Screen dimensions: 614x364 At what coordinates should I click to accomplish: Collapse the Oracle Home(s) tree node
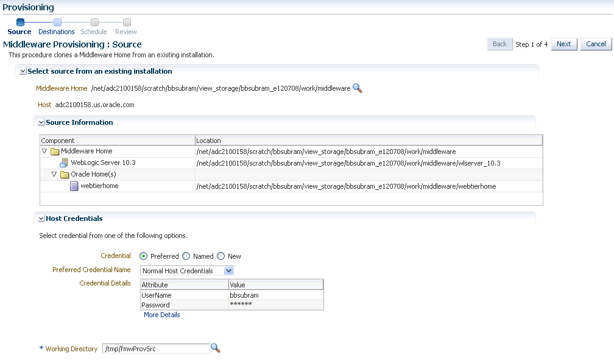54,174
